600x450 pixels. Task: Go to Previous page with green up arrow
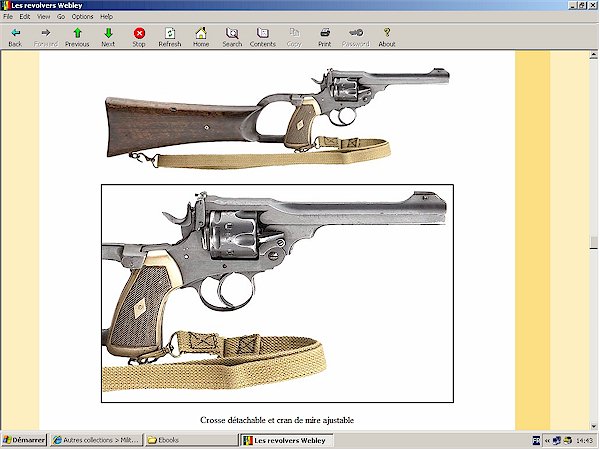(77, 33)
